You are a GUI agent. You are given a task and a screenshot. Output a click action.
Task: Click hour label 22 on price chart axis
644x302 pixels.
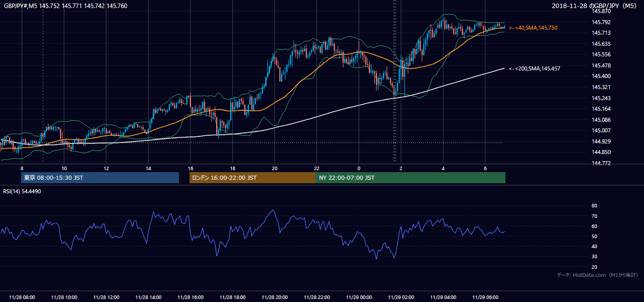(316, 168)
